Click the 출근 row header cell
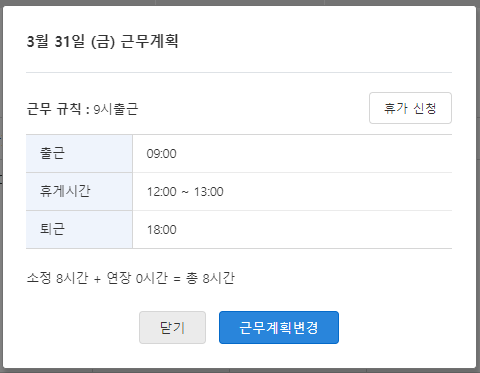The height and width of the screenshot is (373, 480). pyautogui.click(x=79, y=154)
